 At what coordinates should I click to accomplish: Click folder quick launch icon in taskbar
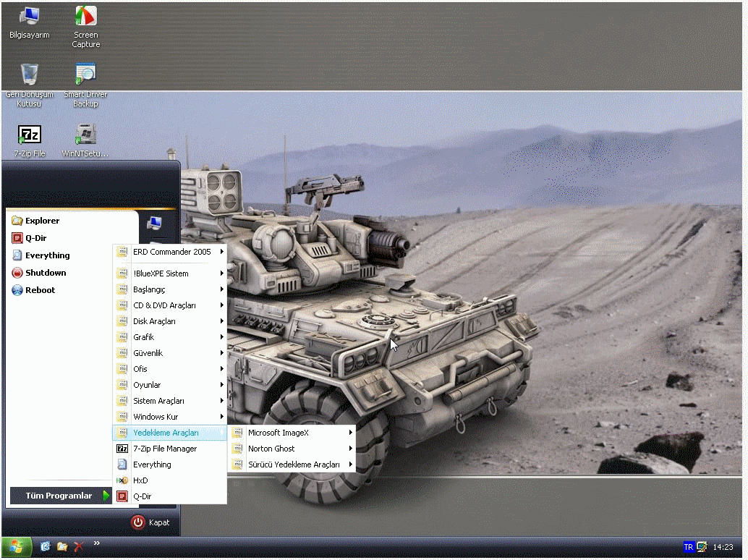[62, 547]
